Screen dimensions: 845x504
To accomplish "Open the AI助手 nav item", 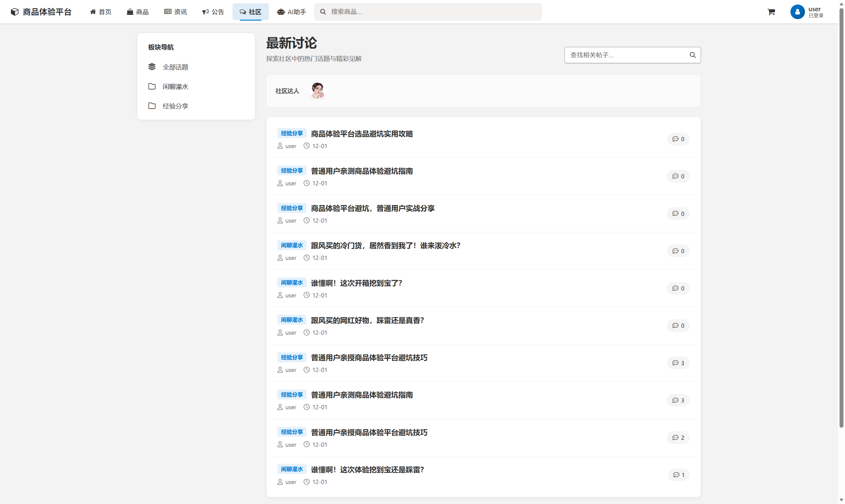I will click(292, 12).
